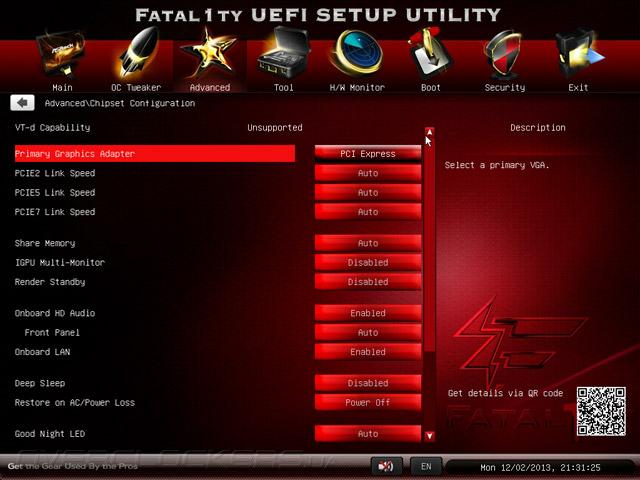Select the IGPU Multi-Monitor label
640x480 pixels.
tap(60, 262)
